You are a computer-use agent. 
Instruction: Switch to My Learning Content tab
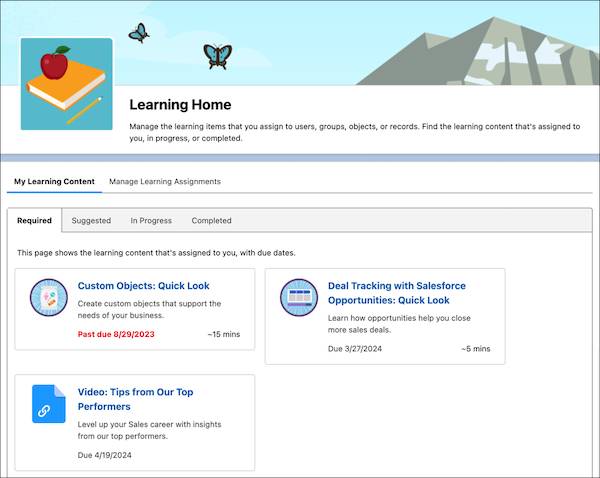point(54,181)
